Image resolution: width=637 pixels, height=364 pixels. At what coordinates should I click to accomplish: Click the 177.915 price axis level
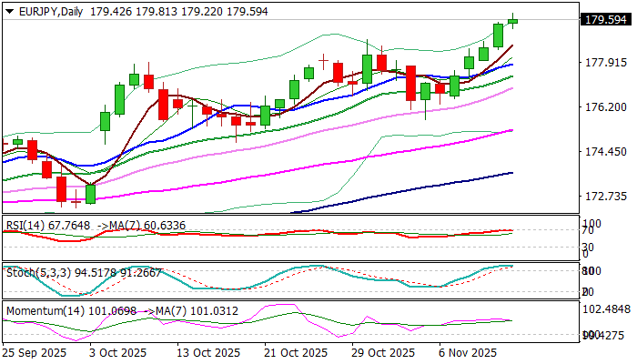tap(607, 63)
